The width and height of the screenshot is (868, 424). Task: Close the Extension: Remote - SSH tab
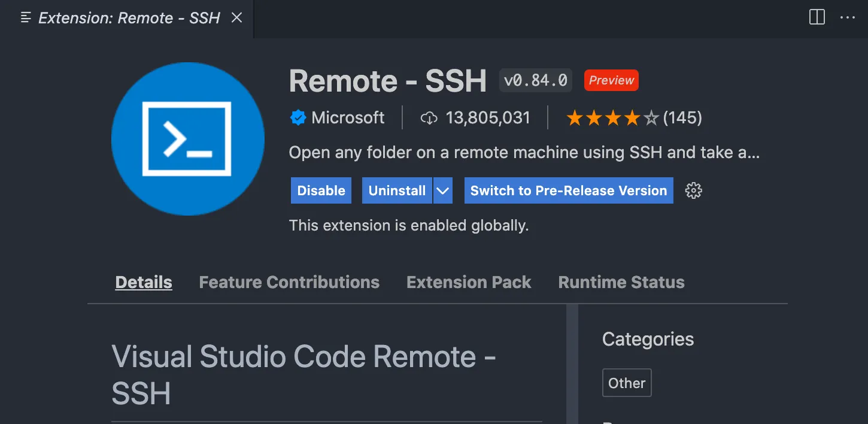pos(236,17)
